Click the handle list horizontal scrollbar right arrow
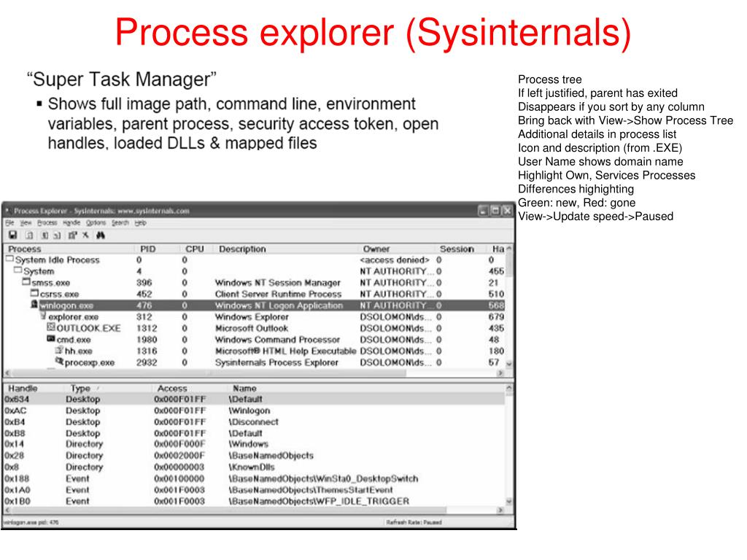747x560 pixels. 500,510
